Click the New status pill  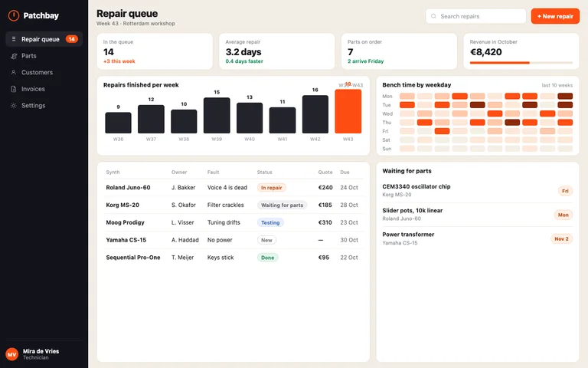(266, 240)
